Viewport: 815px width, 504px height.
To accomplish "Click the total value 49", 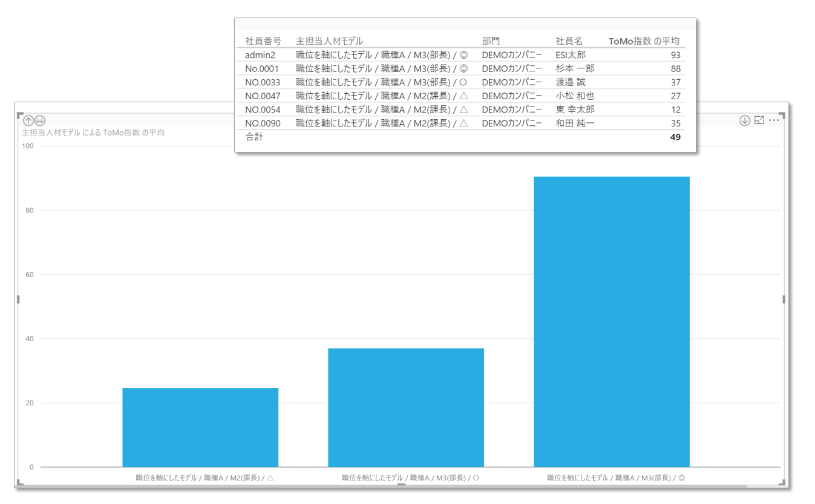I will [675, 137].
